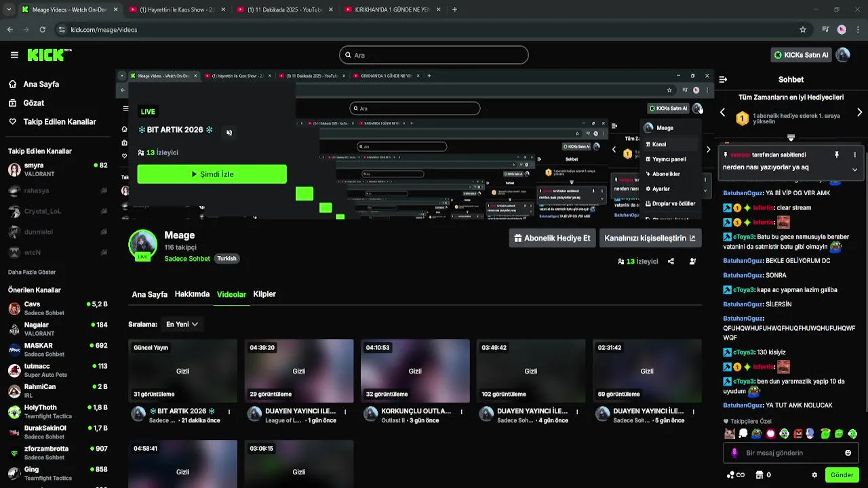868x488 pixels.
Task: Bookmark page with star icon
Action: click(x=803, y=30)
